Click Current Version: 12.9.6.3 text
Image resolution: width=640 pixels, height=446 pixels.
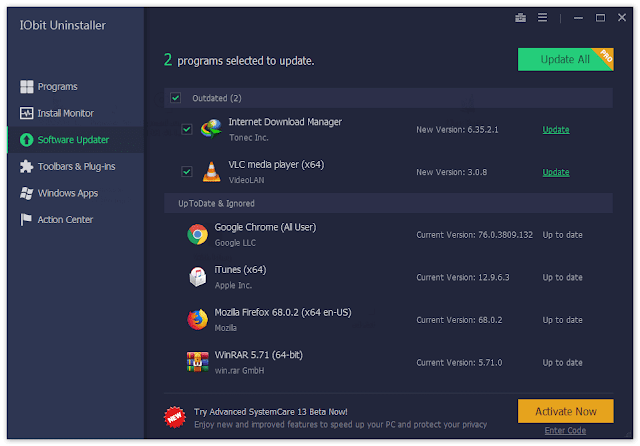point(463,277)
